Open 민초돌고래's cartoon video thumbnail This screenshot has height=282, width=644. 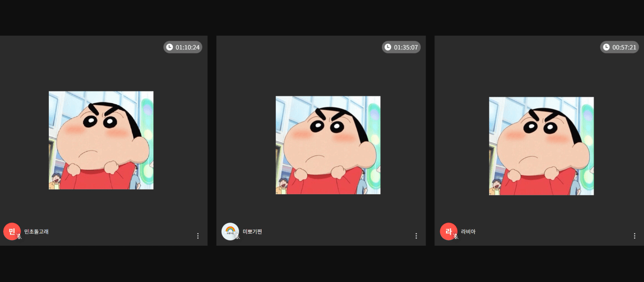(101, 140)
